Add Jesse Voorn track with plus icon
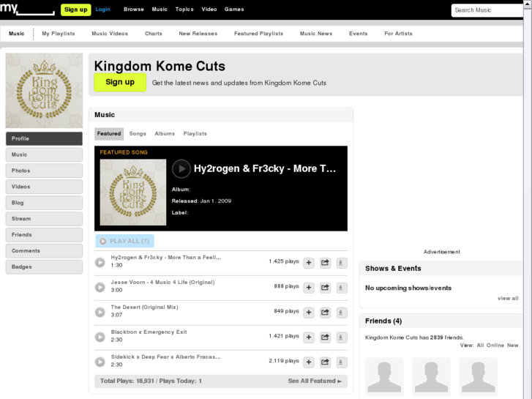 click(309, 288)
